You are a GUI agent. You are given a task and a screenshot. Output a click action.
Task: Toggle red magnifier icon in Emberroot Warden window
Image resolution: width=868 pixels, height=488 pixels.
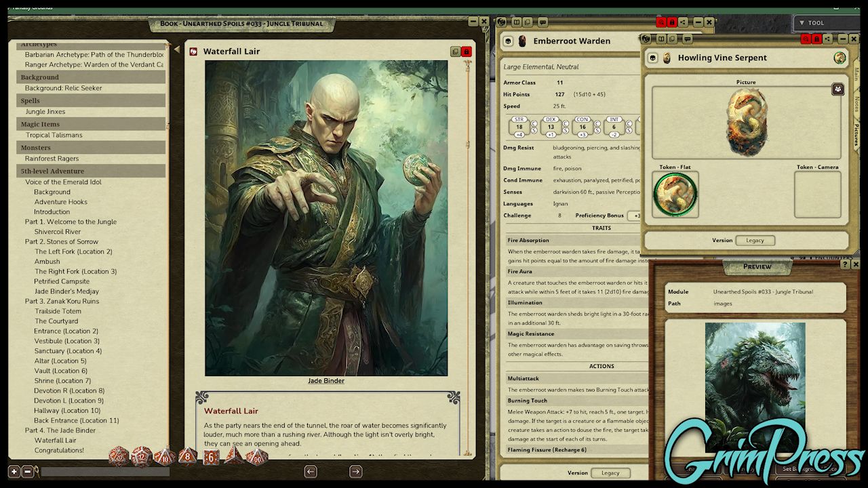(660, 22)
